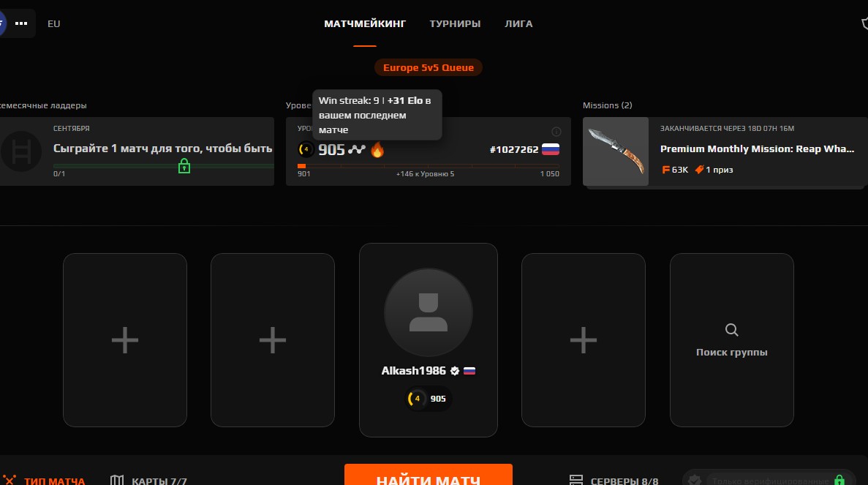Click the info icon in level card

pyautogui.click(x=556, y=131)
